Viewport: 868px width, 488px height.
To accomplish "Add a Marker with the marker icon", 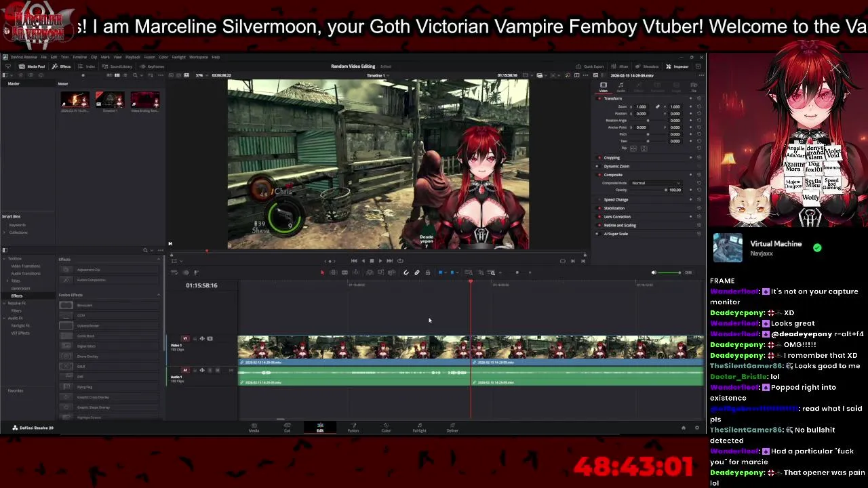I will (452, 272).
